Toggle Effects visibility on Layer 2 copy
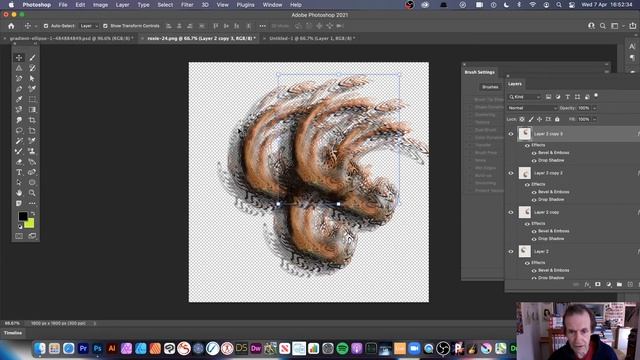 click(527, 224)
